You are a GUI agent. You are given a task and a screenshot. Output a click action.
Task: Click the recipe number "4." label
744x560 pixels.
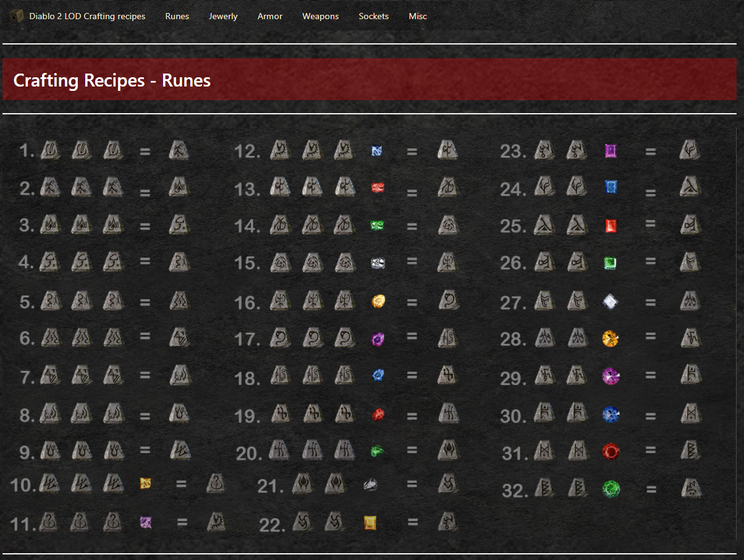[27, 263]
